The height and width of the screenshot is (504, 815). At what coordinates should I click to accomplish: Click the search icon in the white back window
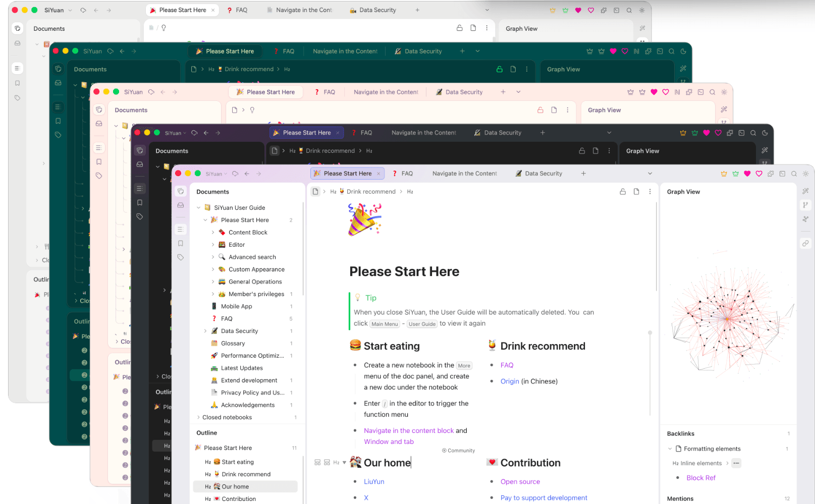coord(629,10)
